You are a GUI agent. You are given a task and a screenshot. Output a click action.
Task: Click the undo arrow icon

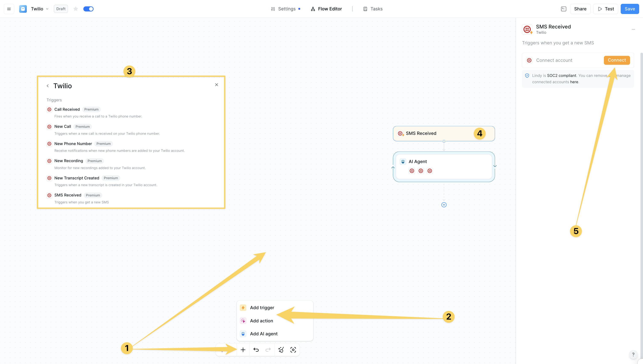[x=256, y=350]
